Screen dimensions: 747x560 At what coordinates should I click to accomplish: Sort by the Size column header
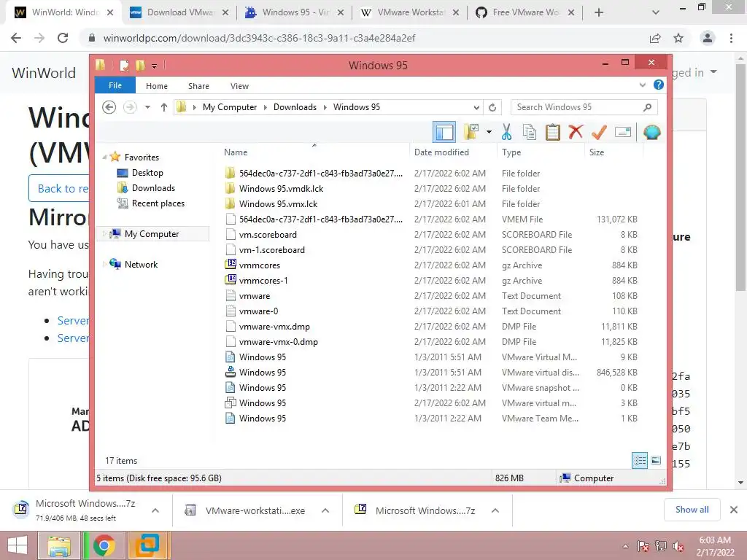tap(614, 152)
